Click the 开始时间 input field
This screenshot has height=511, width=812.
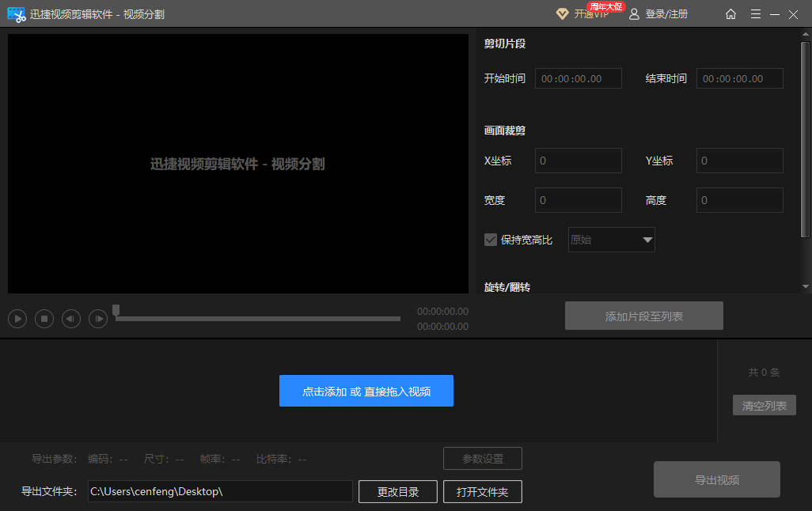578,78
